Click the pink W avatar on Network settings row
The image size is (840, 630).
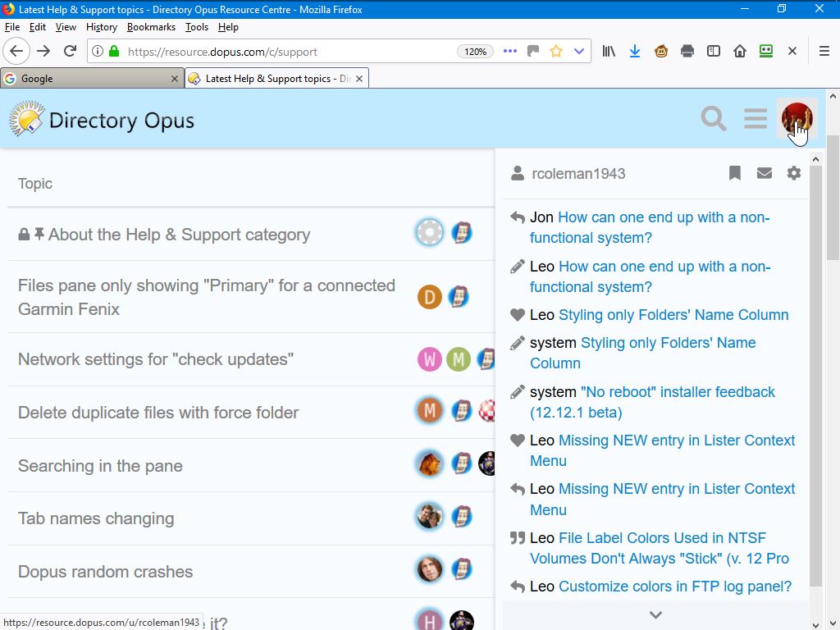click(430, 359)
